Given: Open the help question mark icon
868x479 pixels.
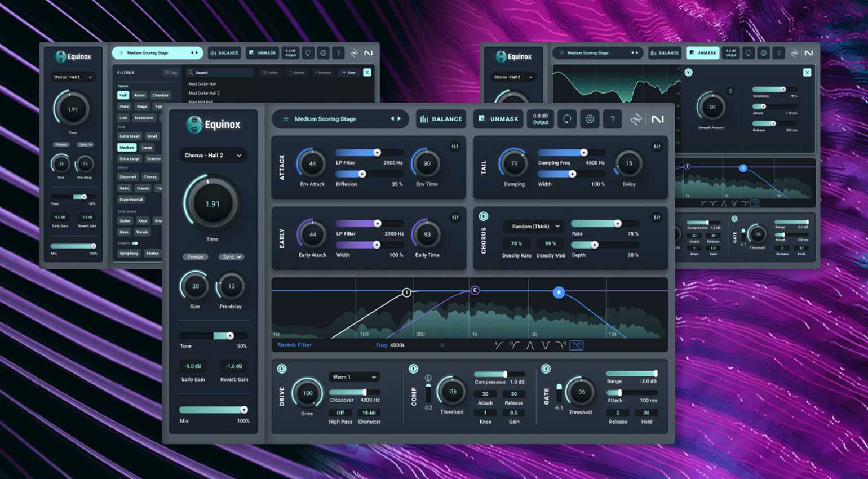Looking at the screenshot, I should coord(612,119).
